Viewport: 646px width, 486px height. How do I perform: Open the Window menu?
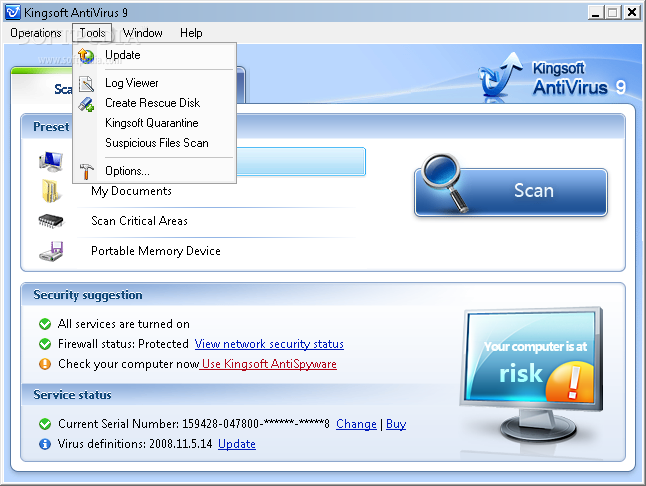[143, 33]
